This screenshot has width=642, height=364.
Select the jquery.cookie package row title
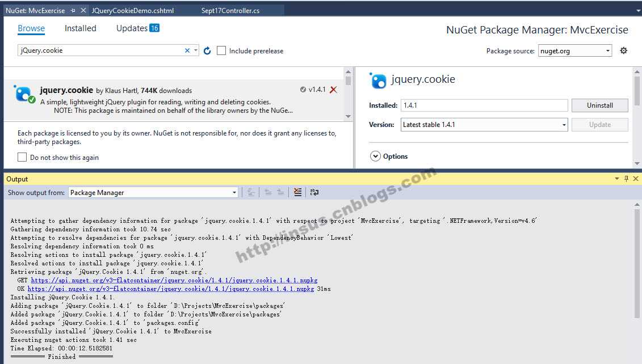(x=66, y=90)
